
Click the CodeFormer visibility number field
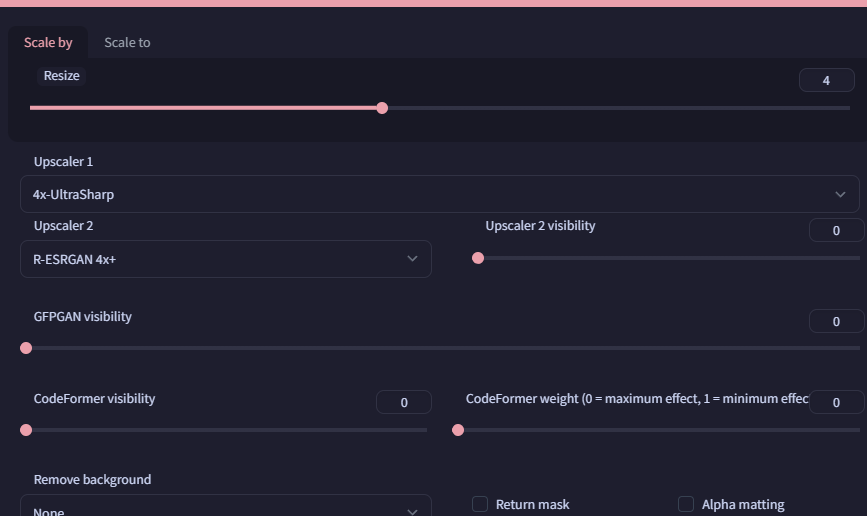coord(404,402)
